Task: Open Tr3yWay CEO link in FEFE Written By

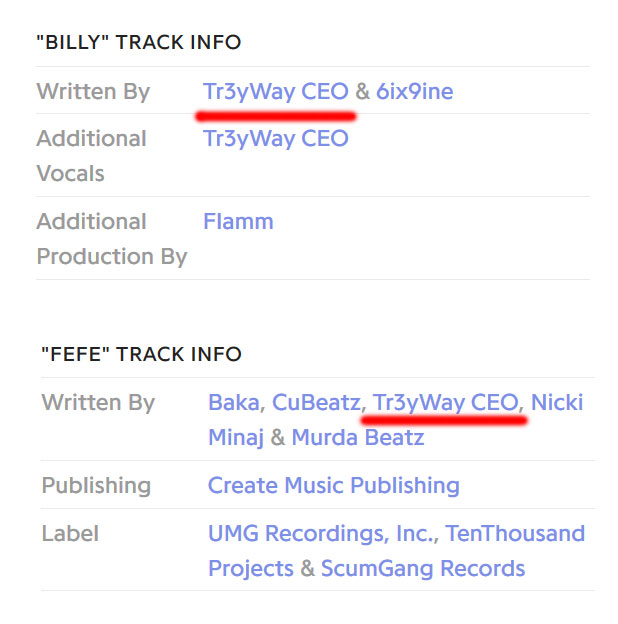Action: pyautogui.click(x=446, y=403)
